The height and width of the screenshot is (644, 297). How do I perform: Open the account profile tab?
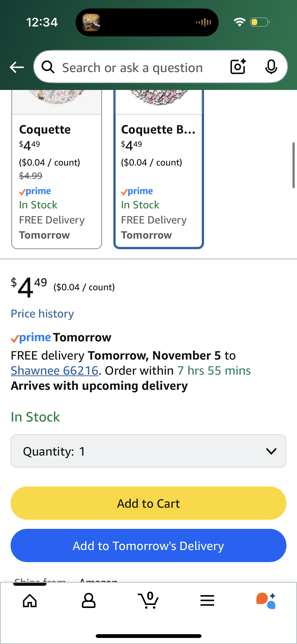(x=89, y=600)
